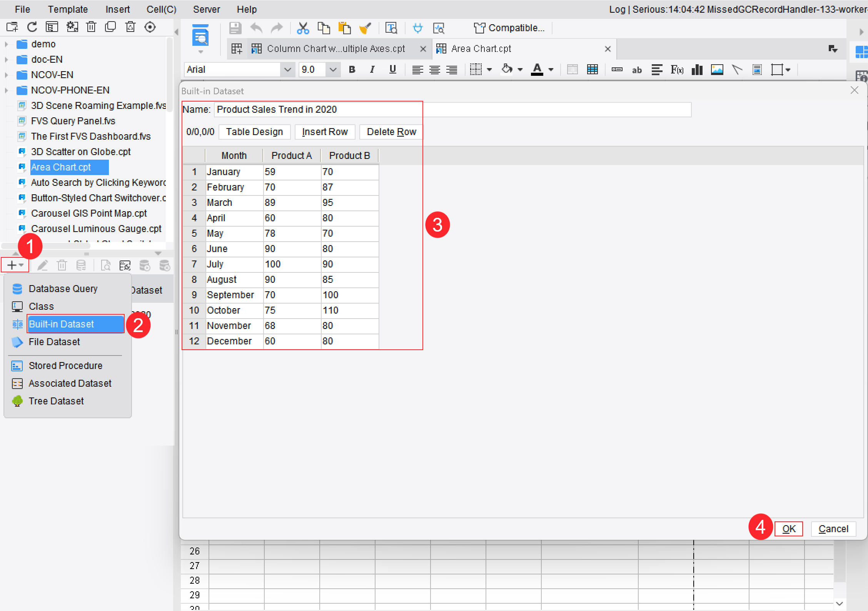Click OK in Built-in Dataset dialog
Viewport: 868px width, 611px height.
[789, 529]
